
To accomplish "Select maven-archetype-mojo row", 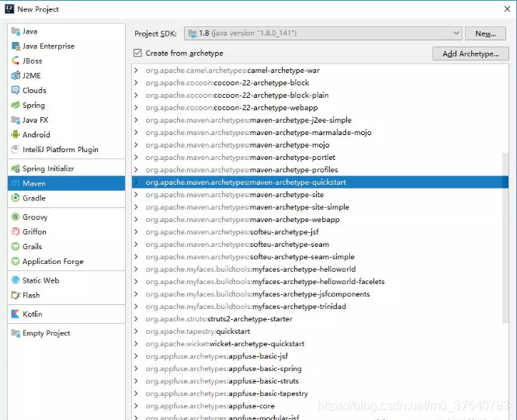I will click(x=320, y=145).
